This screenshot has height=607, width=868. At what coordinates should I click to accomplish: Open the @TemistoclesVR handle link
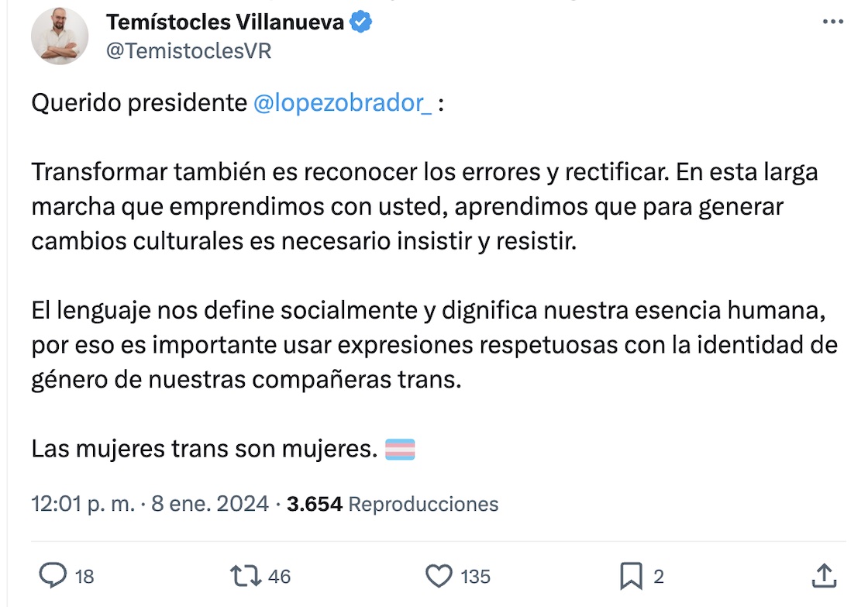pyautogui.click(x=188, y=50)
